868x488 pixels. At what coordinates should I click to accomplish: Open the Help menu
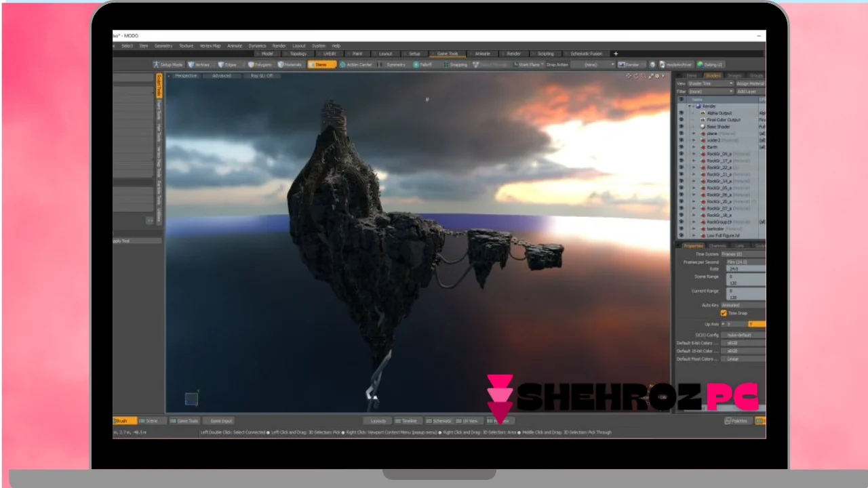point(336,45)
